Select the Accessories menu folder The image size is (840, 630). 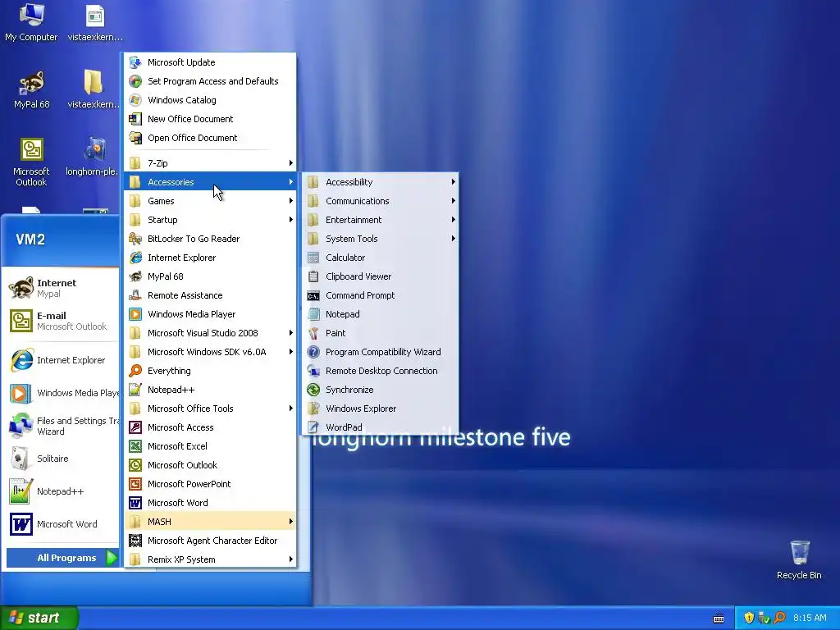click(x=210, y=181)
